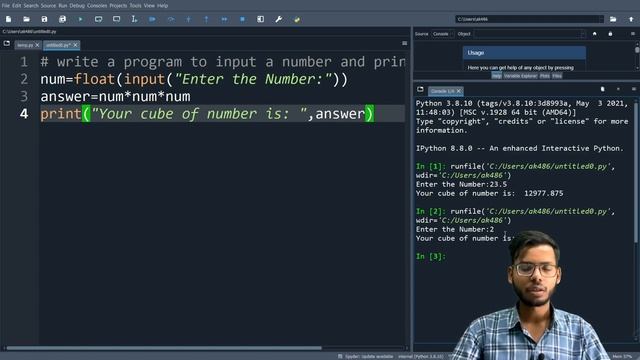Screen dimensions: 640x360
Task: Run current cell and go to next
Action: tap(116, 19)
